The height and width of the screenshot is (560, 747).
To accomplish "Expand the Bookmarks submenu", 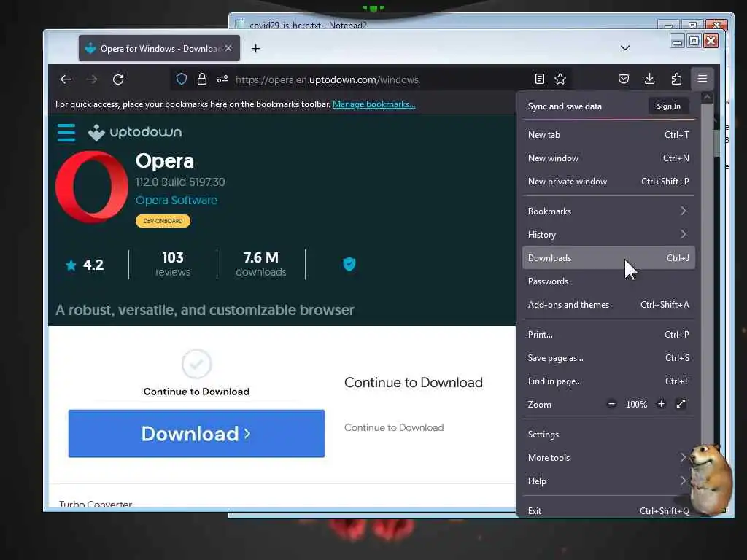I will [x=608, y=211].
